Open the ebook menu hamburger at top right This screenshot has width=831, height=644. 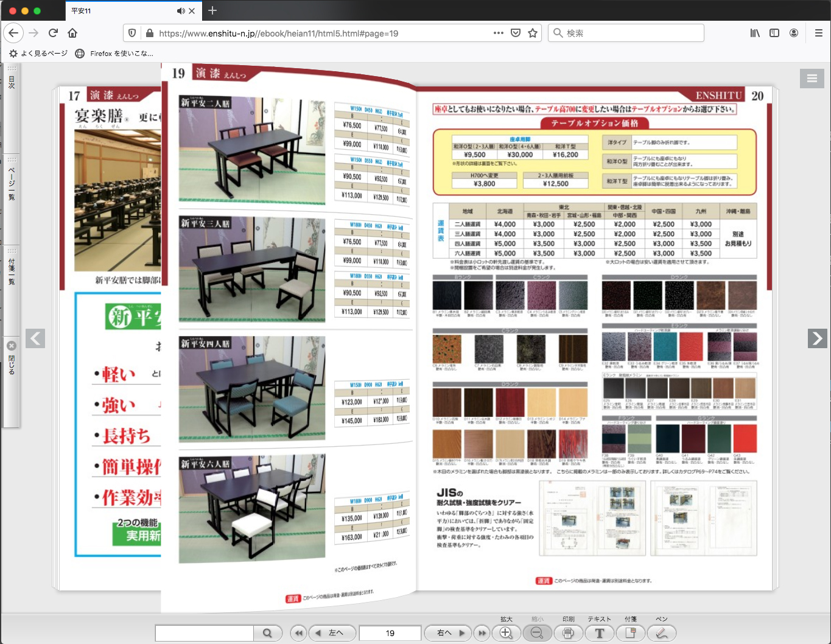point(812,78)
